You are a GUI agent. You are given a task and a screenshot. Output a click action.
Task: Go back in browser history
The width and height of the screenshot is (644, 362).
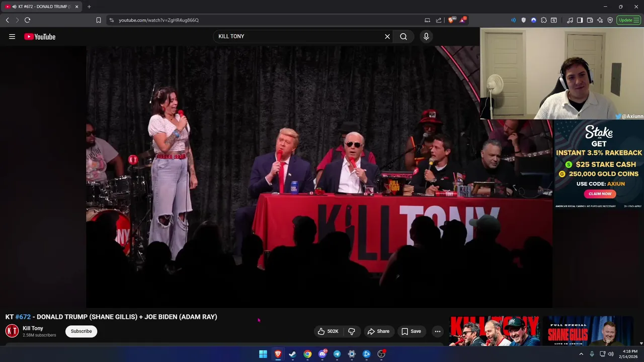tap(7, 20)
